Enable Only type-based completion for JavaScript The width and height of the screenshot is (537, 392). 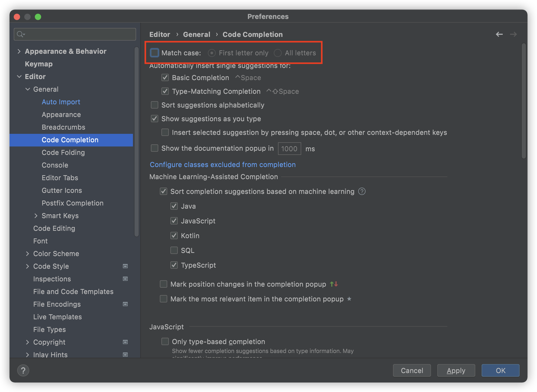[x=165, y=341]
